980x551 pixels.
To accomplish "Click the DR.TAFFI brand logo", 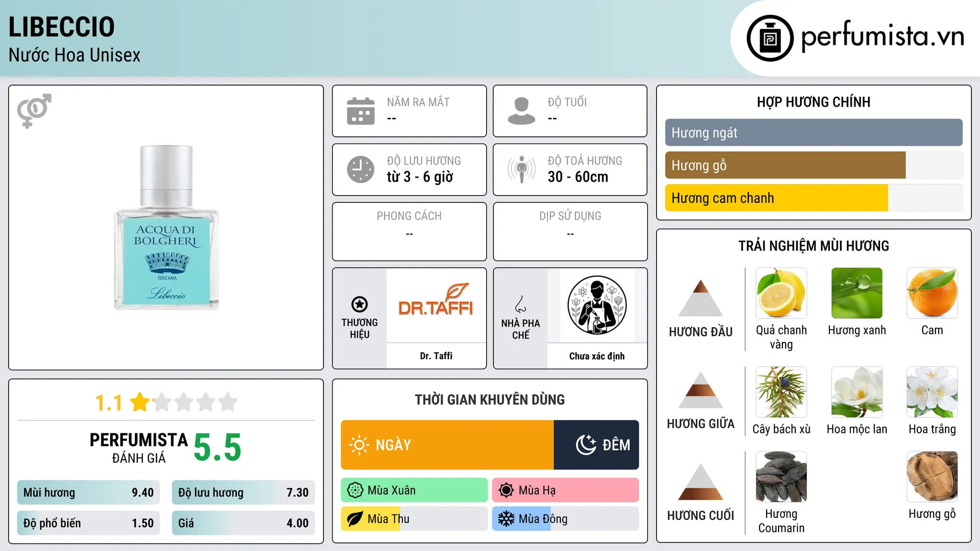I will 436,300.
